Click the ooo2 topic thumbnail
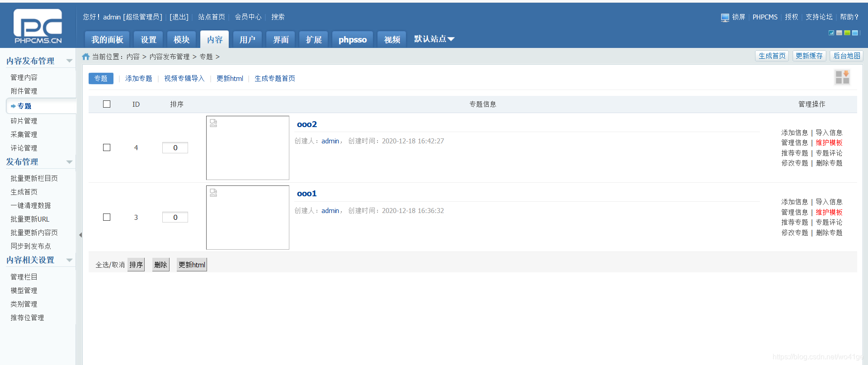This screenshot has height=365, width=868. pos(248,148)
